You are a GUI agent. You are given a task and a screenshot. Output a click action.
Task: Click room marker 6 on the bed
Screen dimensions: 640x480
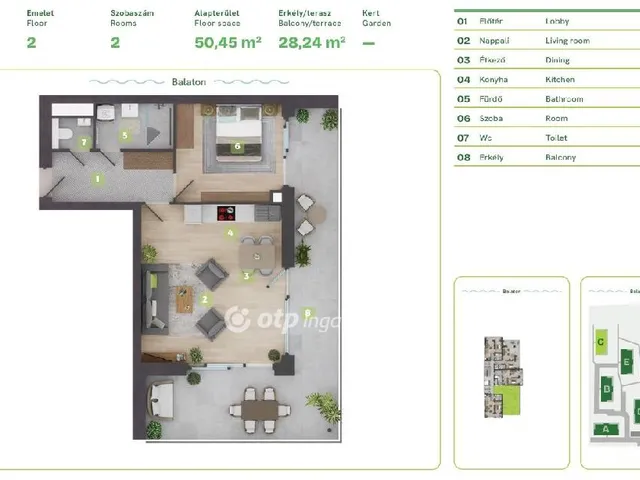point(237,146)
